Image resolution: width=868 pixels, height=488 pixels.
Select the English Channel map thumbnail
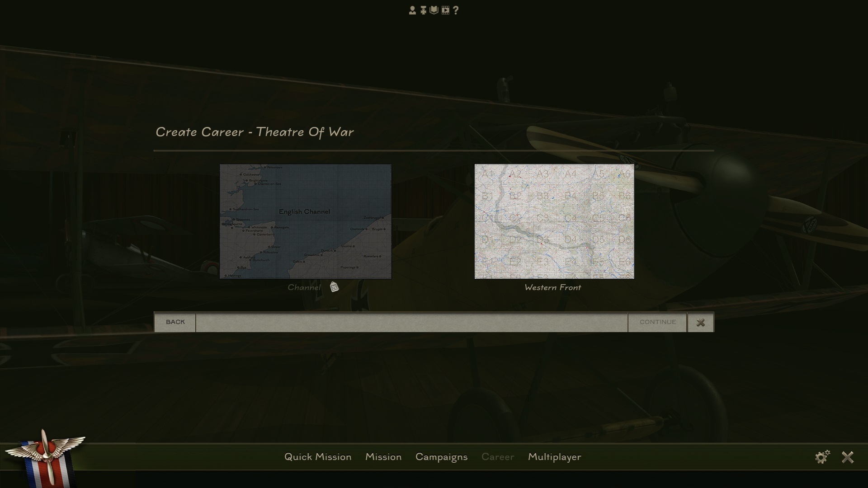coord(305,221)
